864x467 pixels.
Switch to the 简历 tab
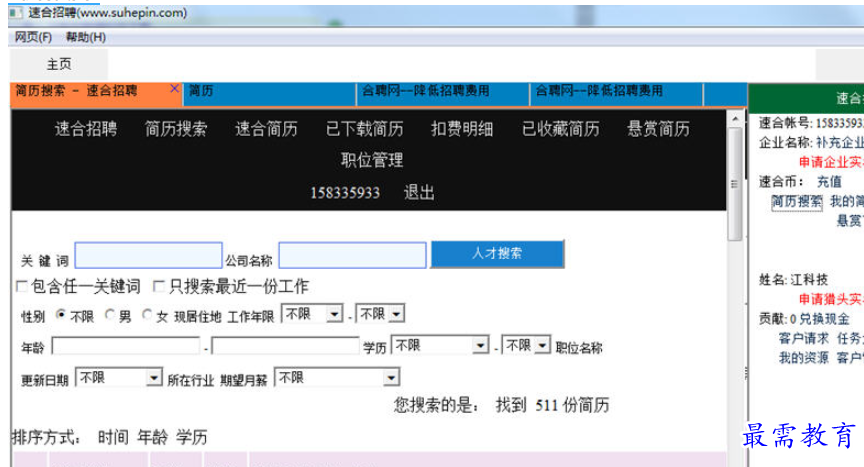click(269, 94)
